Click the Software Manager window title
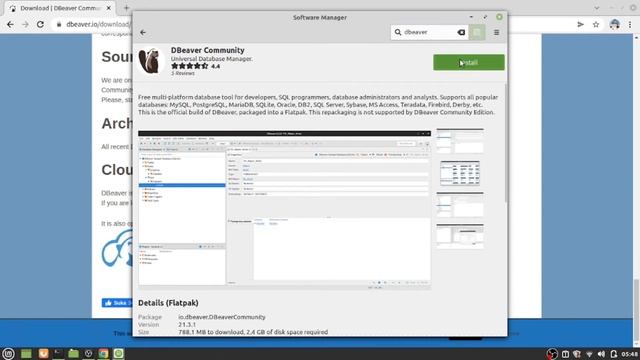Screen dimensions: 640x360 point(320,18)
